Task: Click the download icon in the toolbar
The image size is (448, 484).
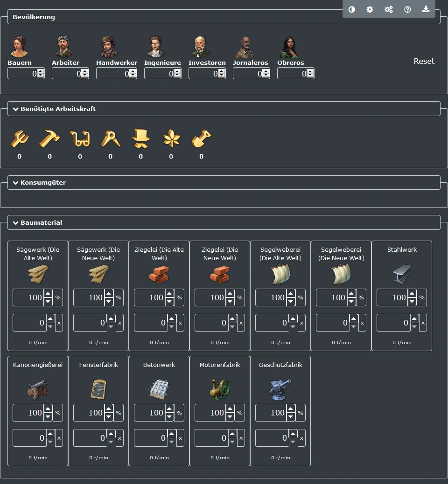Action: coord(426,9)
